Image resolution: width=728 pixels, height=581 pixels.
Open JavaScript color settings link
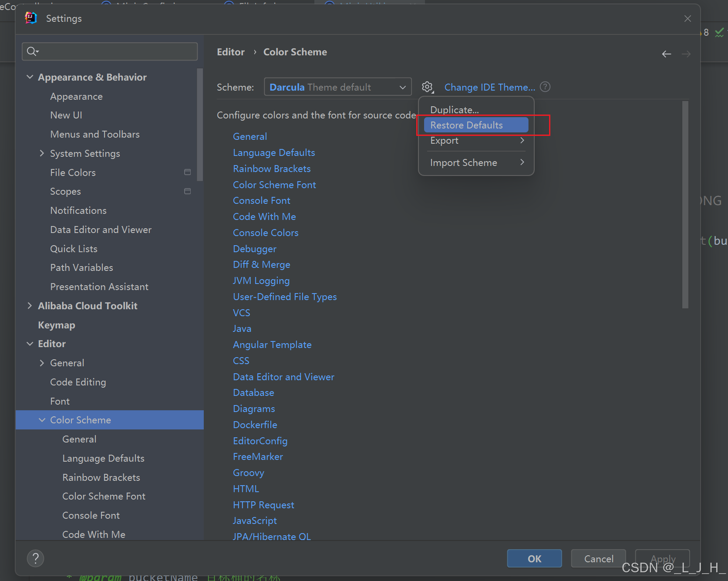point(255,520)
